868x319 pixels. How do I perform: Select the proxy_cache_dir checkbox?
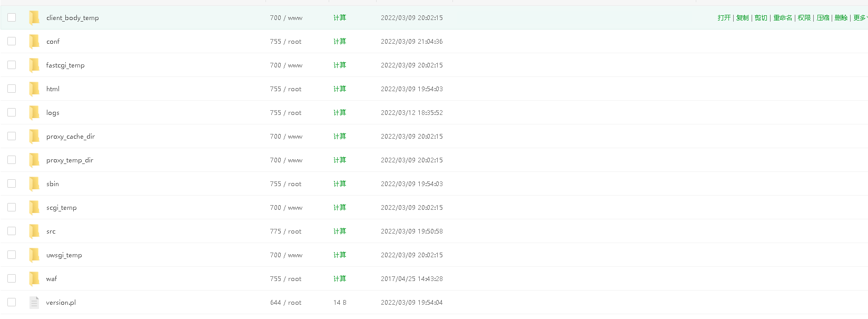click(12, 136)
